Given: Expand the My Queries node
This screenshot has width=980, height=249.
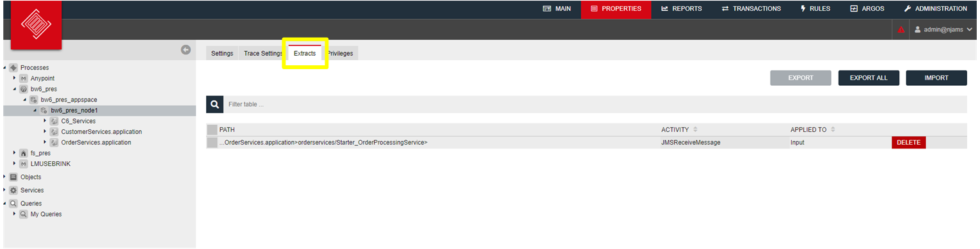Looking at the screenshot, I should [x=14, y=214].
